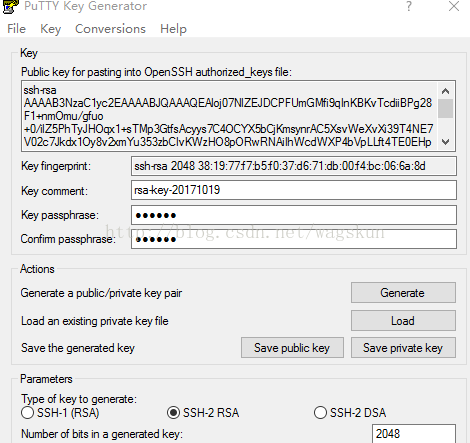Open the Key menu

pos(50,29)
